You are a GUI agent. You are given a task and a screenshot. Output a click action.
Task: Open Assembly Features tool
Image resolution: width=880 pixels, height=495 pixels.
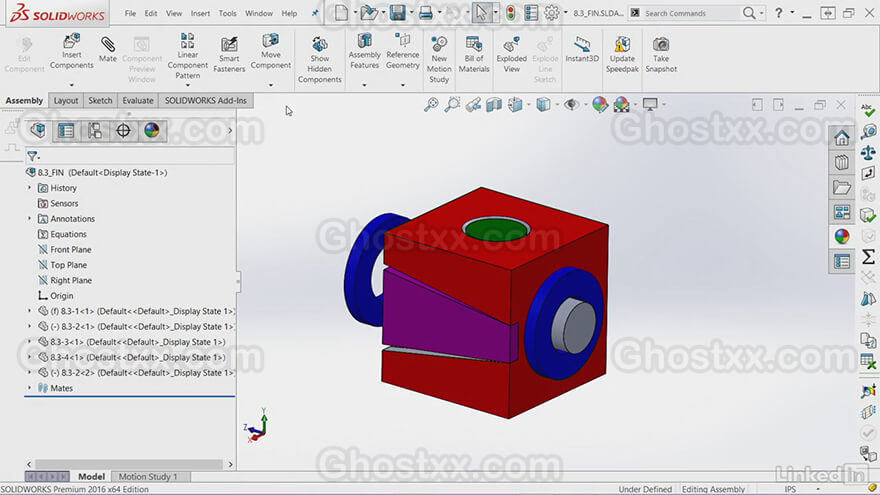pyautogui.click(x=364, y=51)
